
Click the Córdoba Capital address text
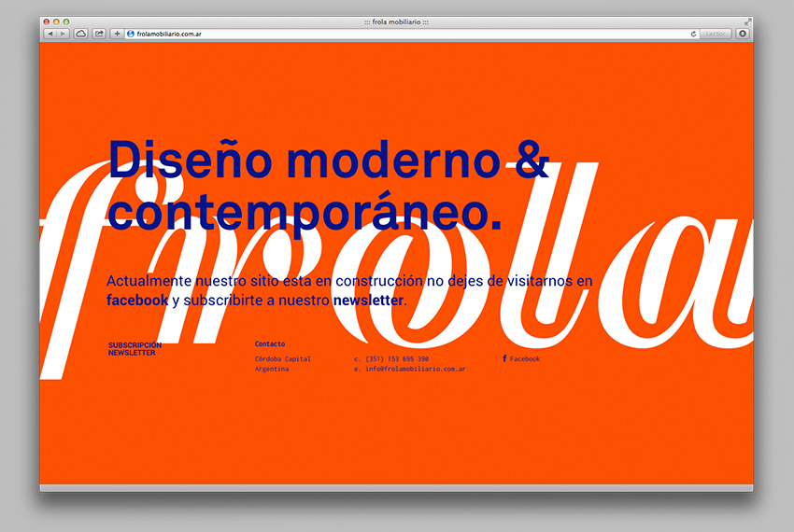point(282,359)
